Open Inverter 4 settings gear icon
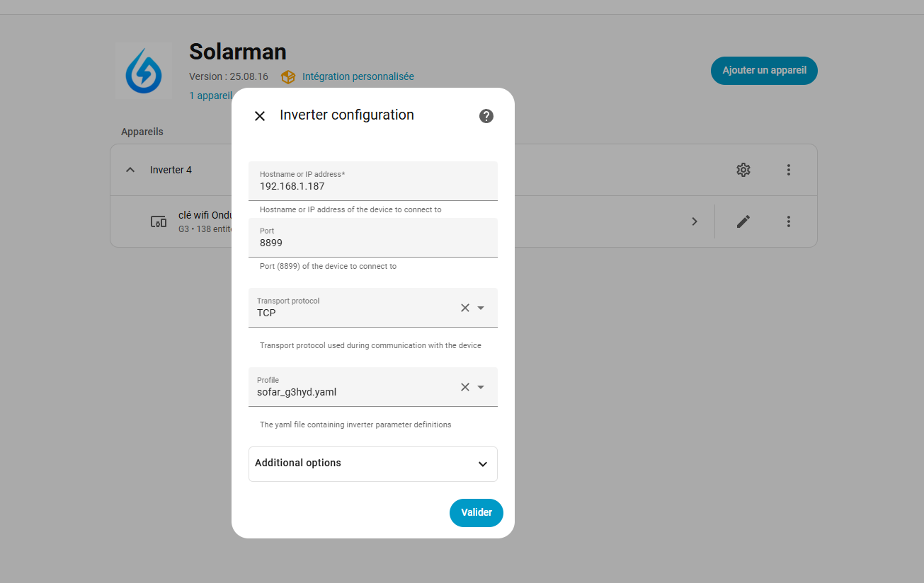This screenshot has height=583, width=924. pyautogui.click(x=743, y=170)
